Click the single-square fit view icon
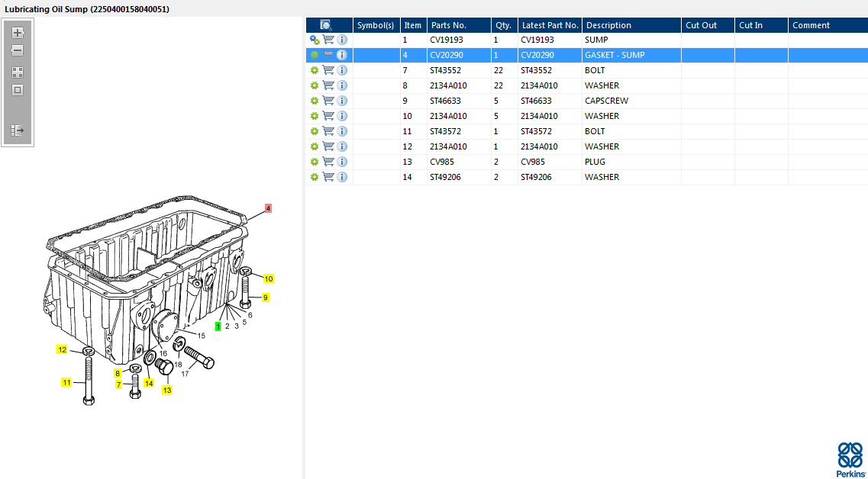This screenshot has height=479, width=868. coord(18,90)
